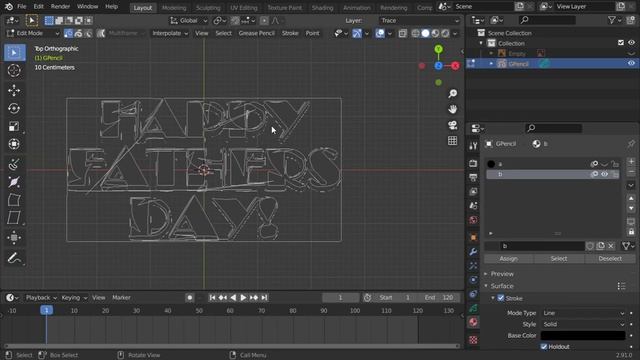Select the Bend tool

[x=14, y=200]
